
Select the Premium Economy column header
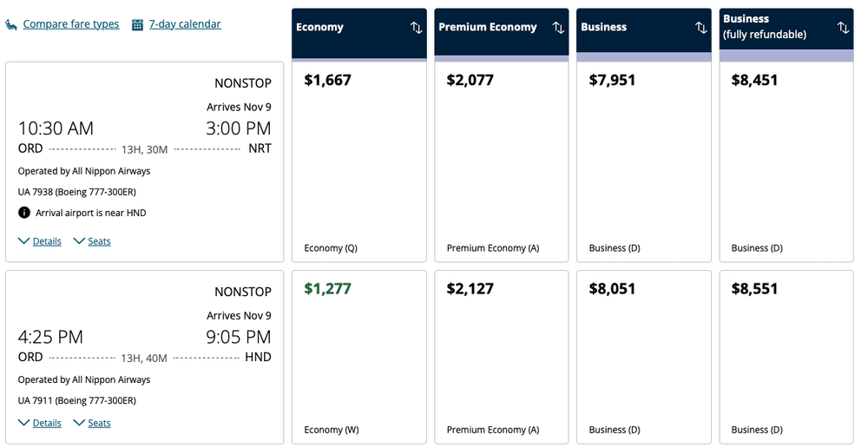click(488, 28)
